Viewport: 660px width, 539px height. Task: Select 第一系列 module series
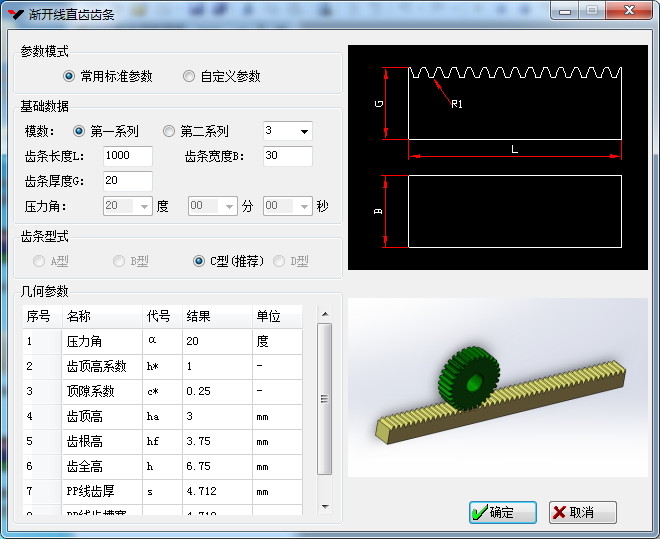pyautogui.click(x=106, y=131)
